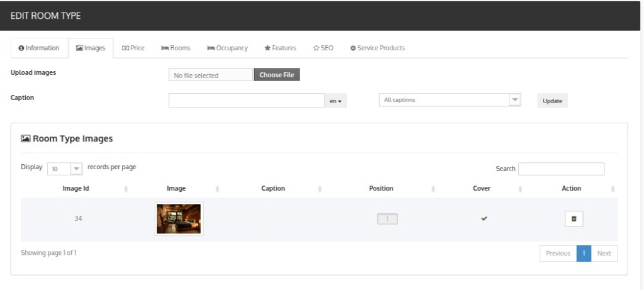Open the Price tab

coord(133,48)
